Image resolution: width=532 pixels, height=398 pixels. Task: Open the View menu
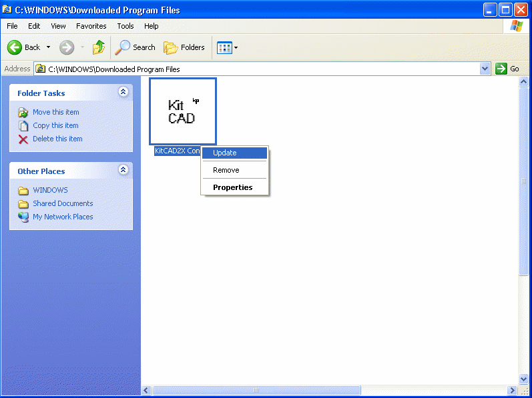click(58, 26)
